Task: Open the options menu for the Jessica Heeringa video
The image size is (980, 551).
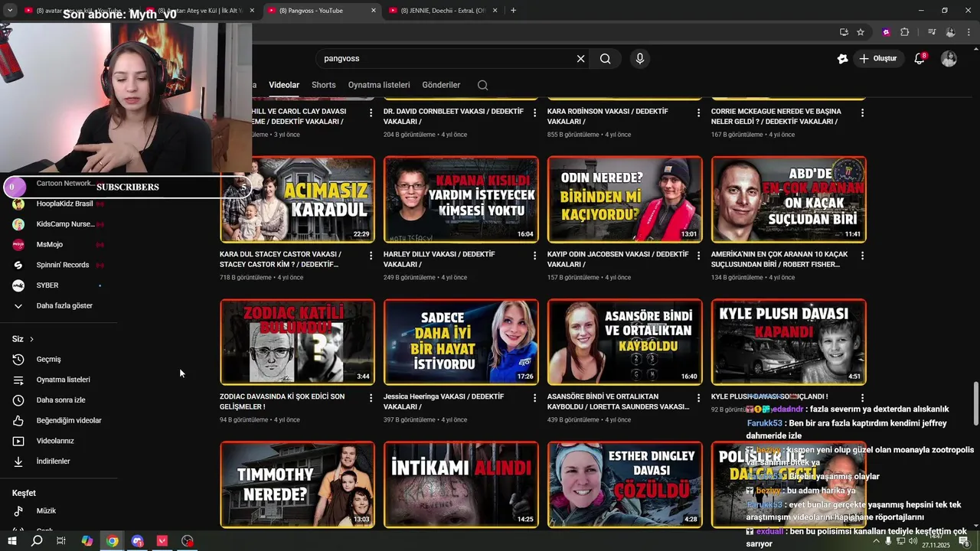Action: tap(534, 398)
